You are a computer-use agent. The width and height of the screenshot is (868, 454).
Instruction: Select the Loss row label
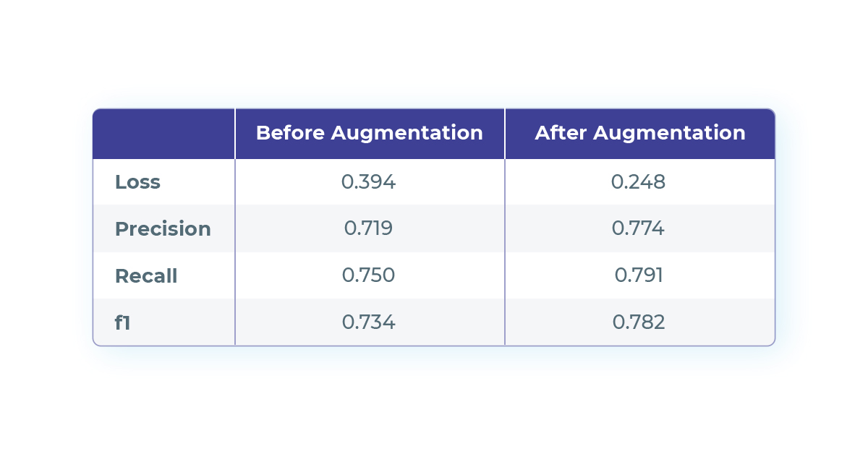click(137, 182)
